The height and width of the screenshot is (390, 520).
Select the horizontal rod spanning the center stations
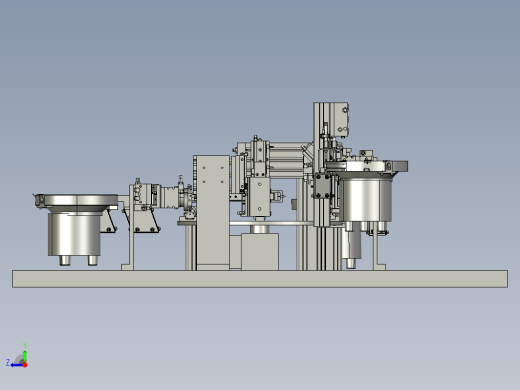(x=271, y=223)
